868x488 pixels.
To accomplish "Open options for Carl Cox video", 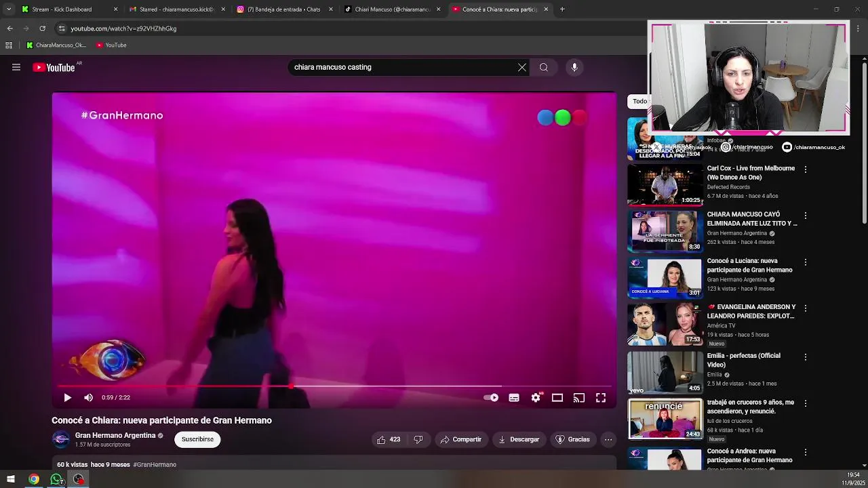I will coord(806,169).
